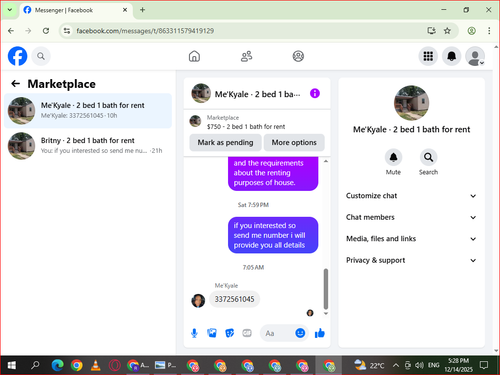
Task: Open the volume control in tray
Action: click(419, 365)
